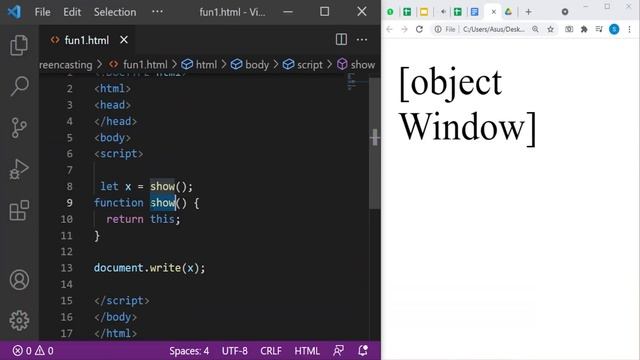640x360 pixels.
Task: Open the File menu
Action: point(42,12)
